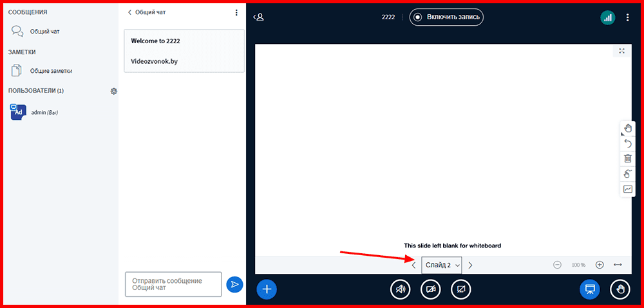Zoom in on the slide
Image resolution: width=644 pixels, height=308 pixels.
pyautogui.click(x=600, y=265)
